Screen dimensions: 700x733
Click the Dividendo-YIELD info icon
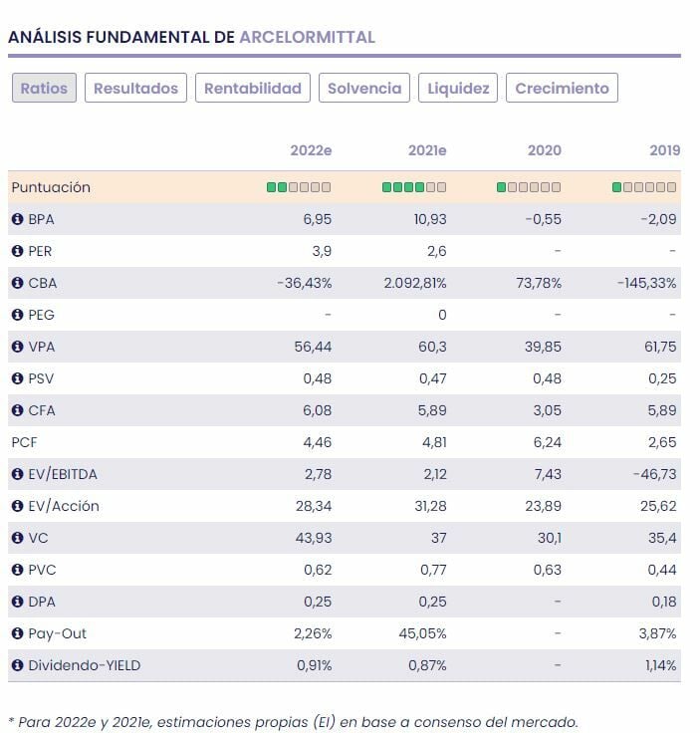[17, 665]
